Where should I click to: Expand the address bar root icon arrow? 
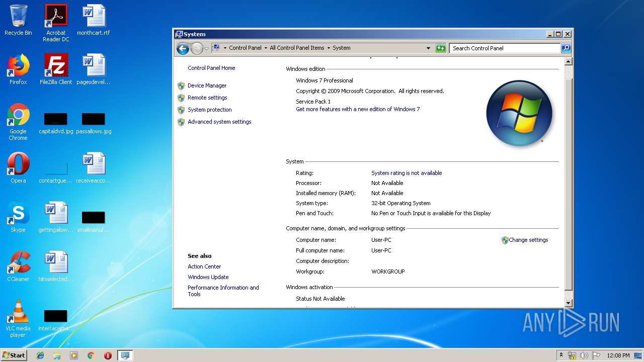pos(225,48)
